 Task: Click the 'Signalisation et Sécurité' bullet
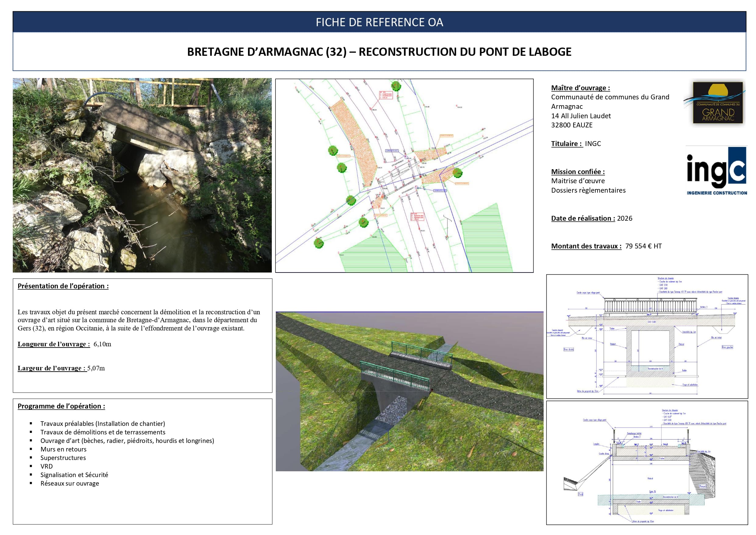pos(74,475)
